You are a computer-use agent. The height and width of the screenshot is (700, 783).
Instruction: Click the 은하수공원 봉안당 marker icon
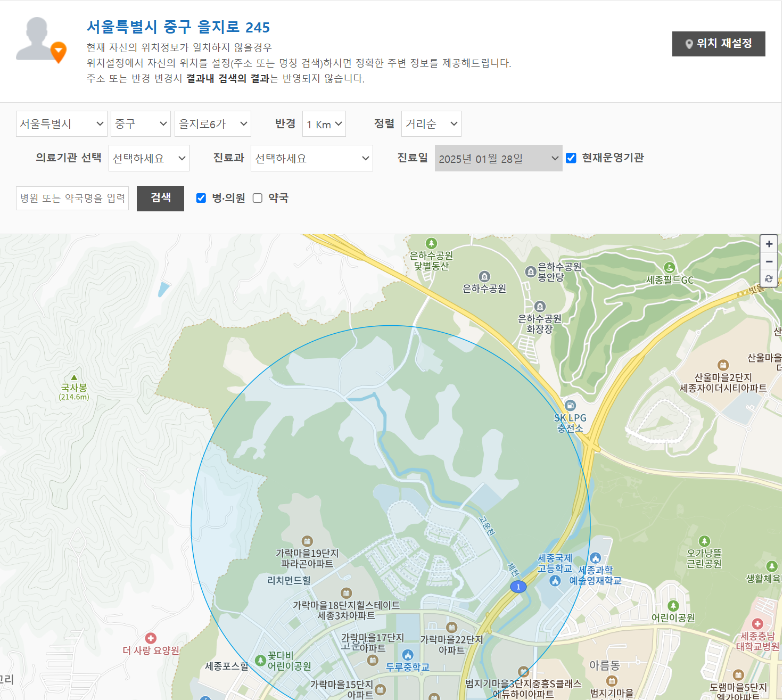click(x=530, y=272)
